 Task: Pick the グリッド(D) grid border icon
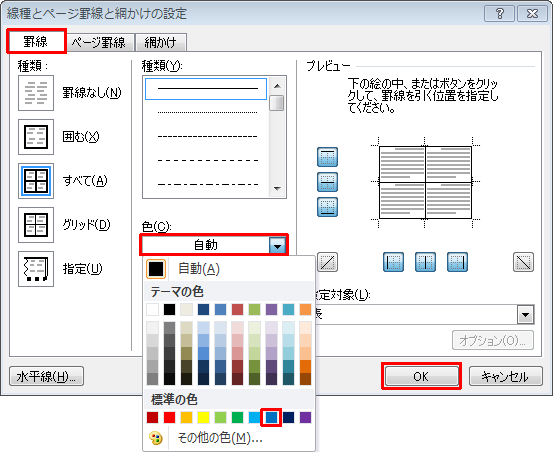(36, 225)
